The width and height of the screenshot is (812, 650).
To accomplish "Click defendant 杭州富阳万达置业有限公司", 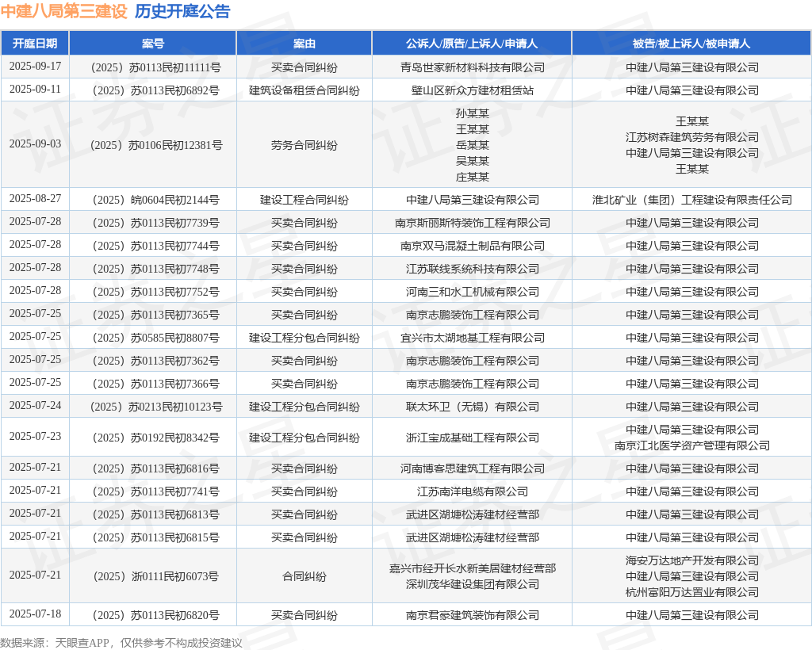I will 691,592.
